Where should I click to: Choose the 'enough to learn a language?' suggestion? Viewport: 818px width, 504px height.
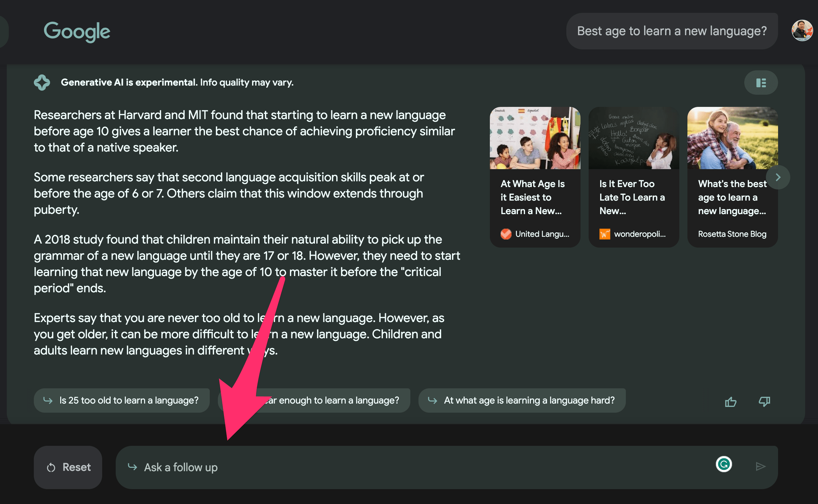tap(314, 400)
